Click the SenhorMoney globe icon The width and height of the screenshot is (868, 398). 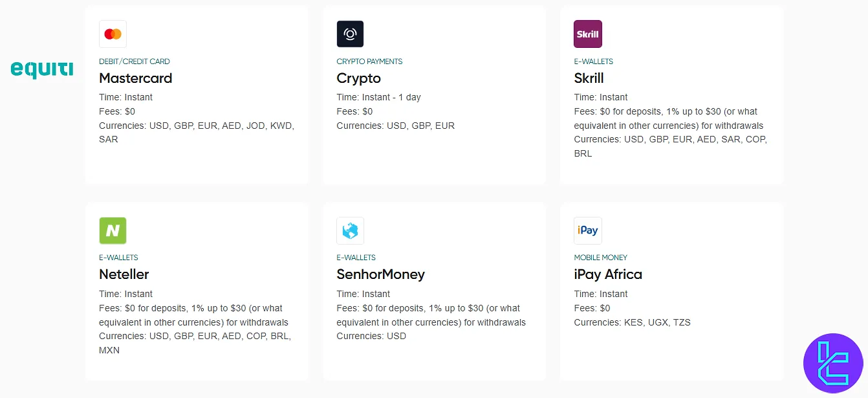[x=350, y=230]
